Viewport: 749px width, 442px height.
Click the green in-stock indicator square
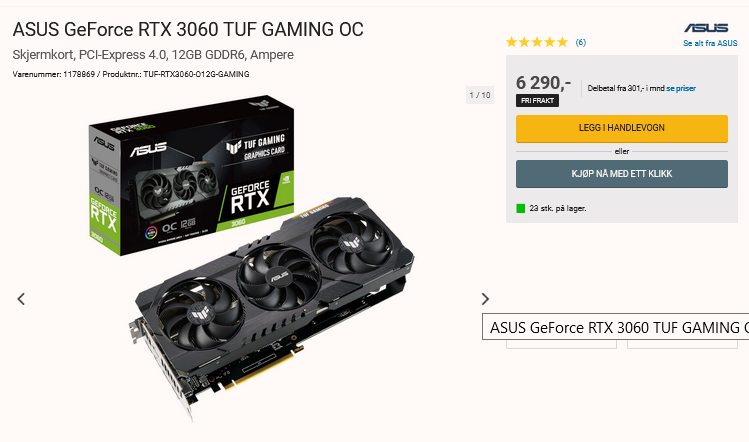point(521,208)
